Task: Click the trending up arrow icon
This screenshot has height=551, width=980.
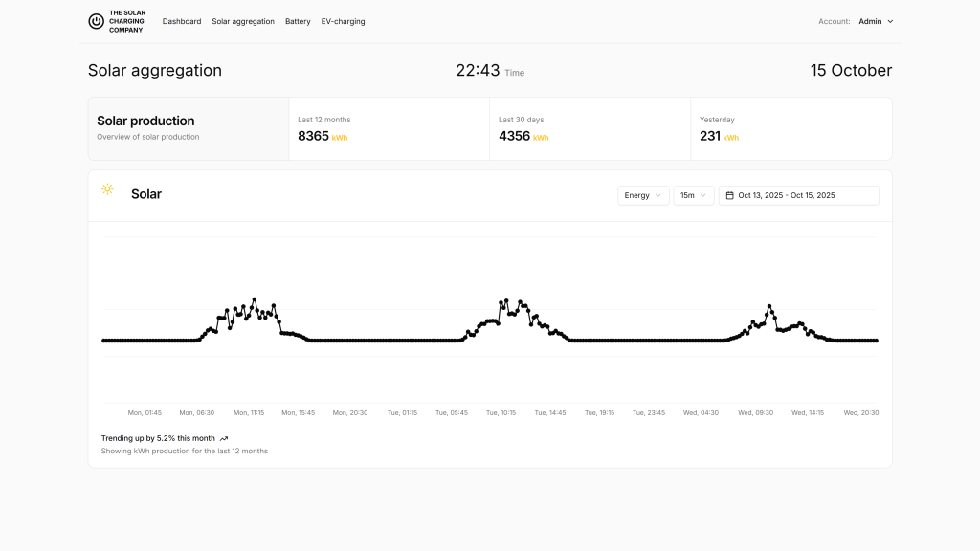Action: coord(224,438)
